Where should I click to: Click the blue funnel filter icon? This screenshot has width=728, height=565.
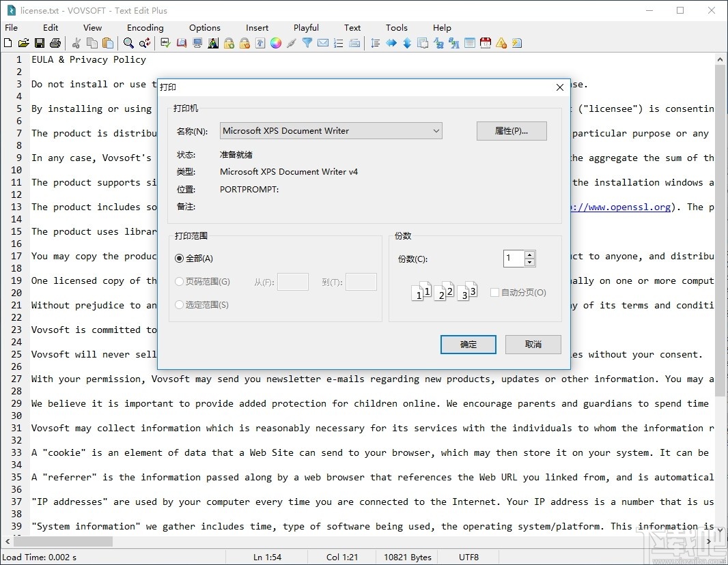307,43
